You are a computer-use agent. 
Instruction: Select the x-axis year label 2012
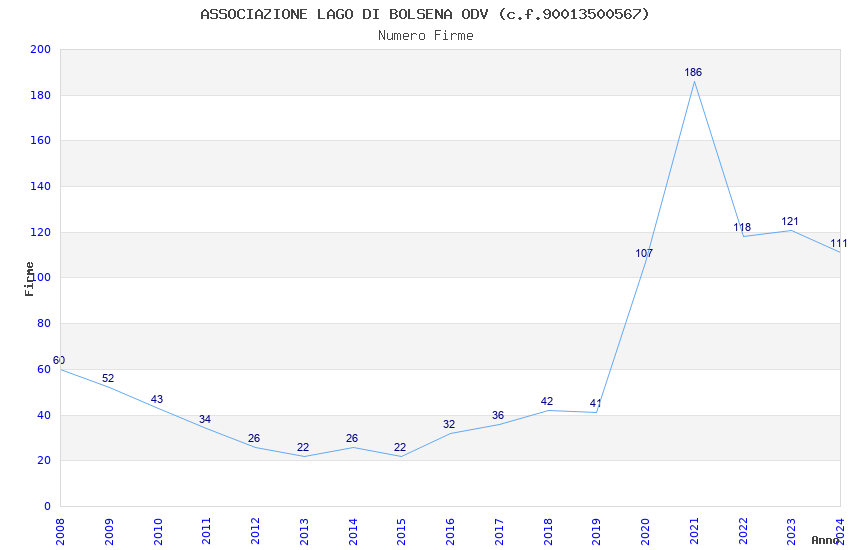click(x=255, y=532)
